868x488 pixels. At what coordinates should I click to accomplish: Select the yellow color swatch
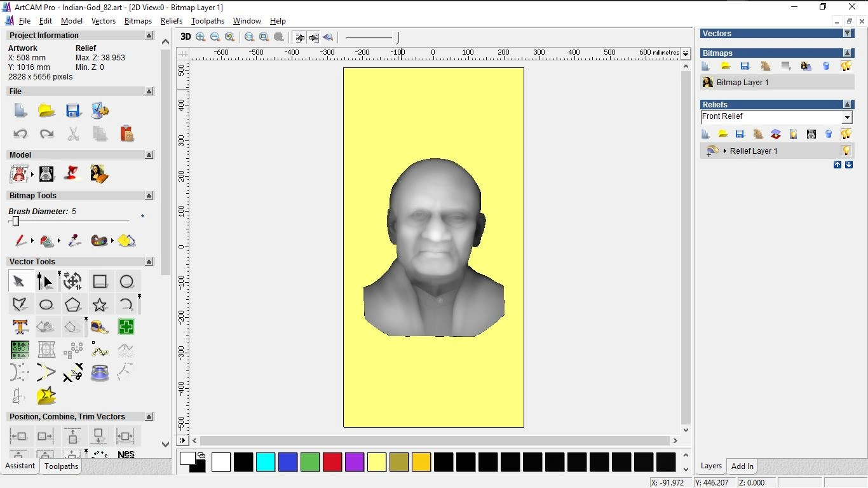(377, 462)
